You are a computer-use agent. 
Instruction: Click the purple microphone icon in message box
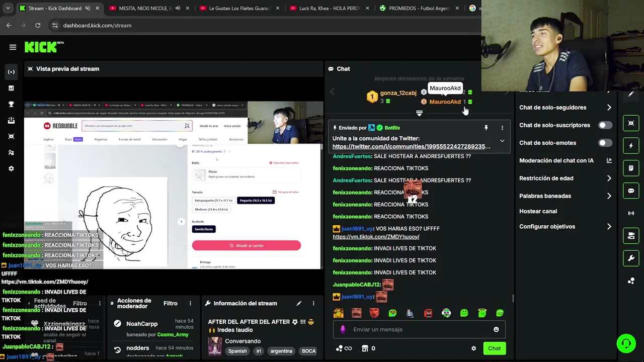click(343, 329)
